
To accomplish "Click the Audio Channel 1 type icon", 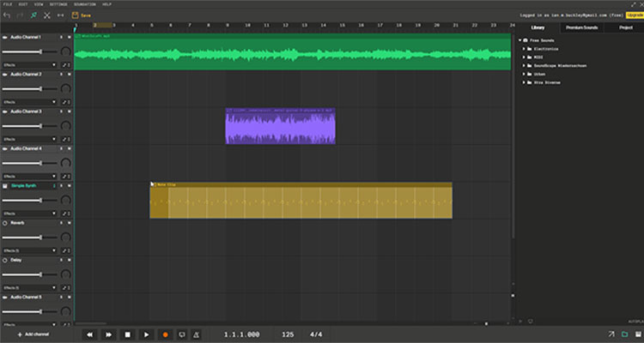I will 5,38.
